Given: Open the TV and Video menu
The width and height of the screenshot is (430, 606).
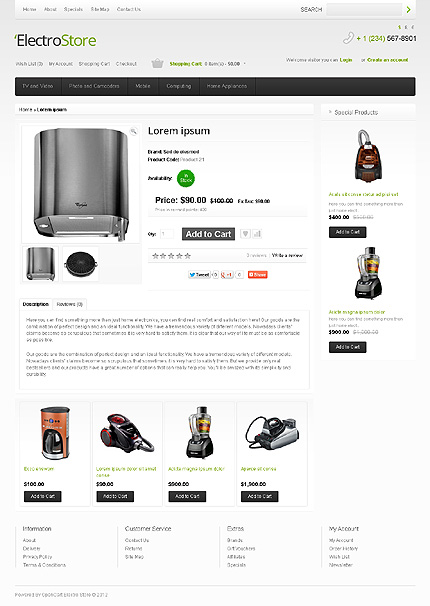Looking at the screenshot, I should coord(38,86).
